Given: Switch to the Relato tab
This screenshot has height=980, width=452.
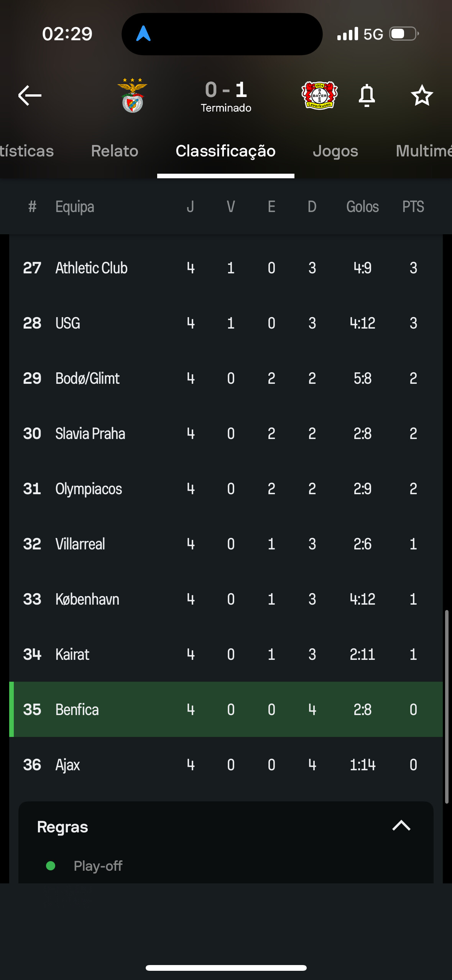Looking at the screenshot, I should 115,151.
